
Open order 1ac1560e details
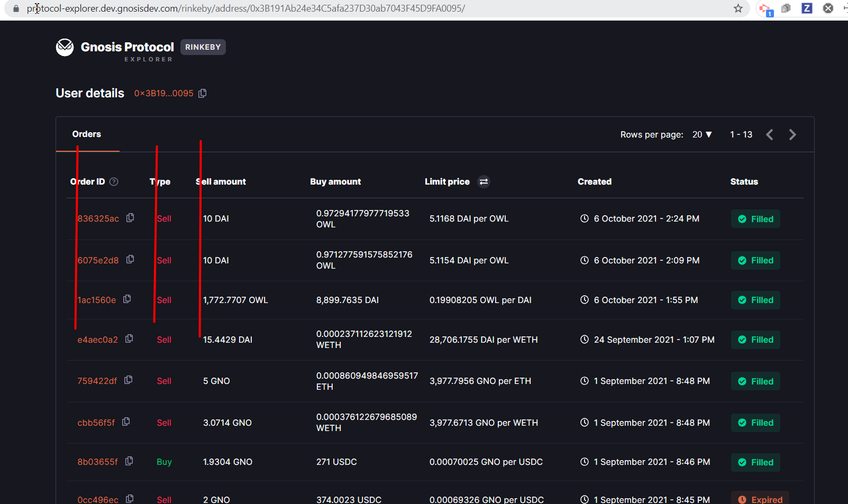tap(97, 300)
